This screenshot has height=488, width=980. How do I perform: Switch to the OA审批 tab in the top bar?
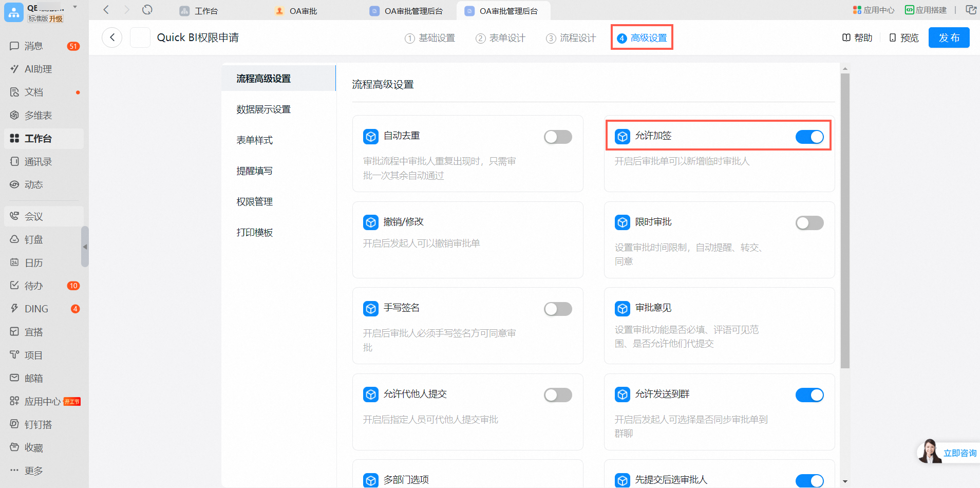click(296, 11)
